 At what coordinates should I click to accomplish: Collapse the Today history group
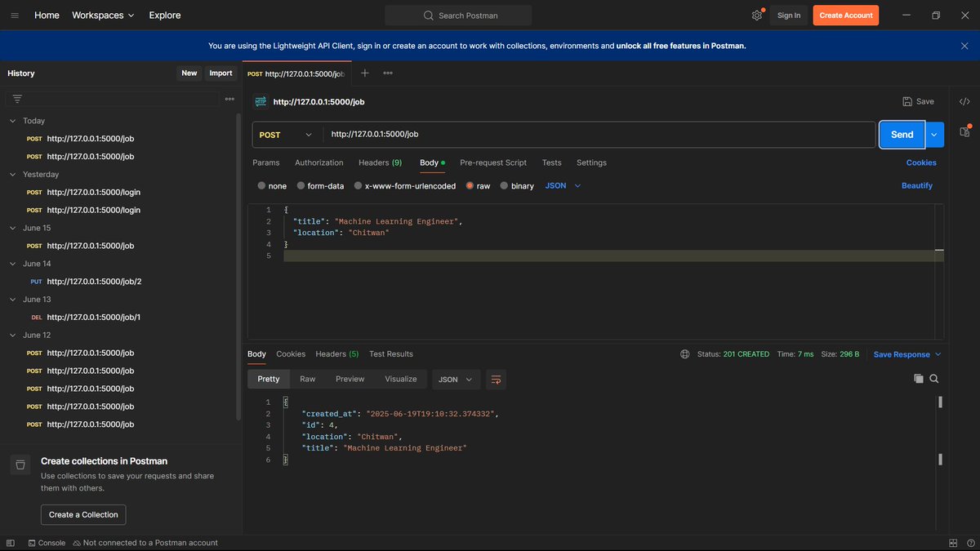coord(12,121)
